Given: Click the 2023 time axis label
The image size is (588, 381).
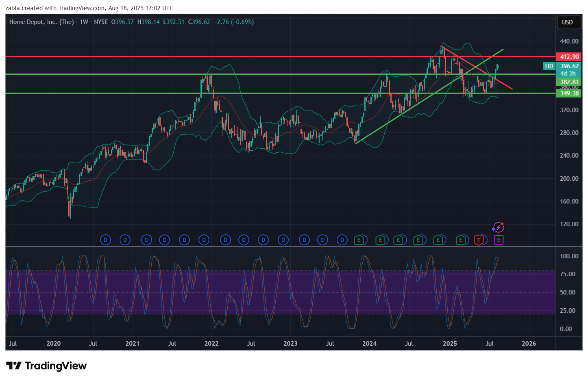Looking at the screenshot, I should click(x=290, y=344).
